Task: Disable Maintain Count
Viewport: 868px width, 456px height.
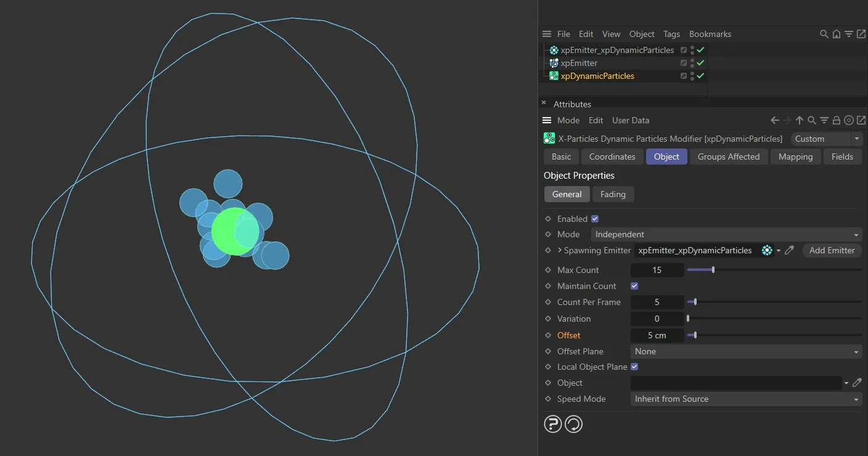Action: (x=634, y=286)
